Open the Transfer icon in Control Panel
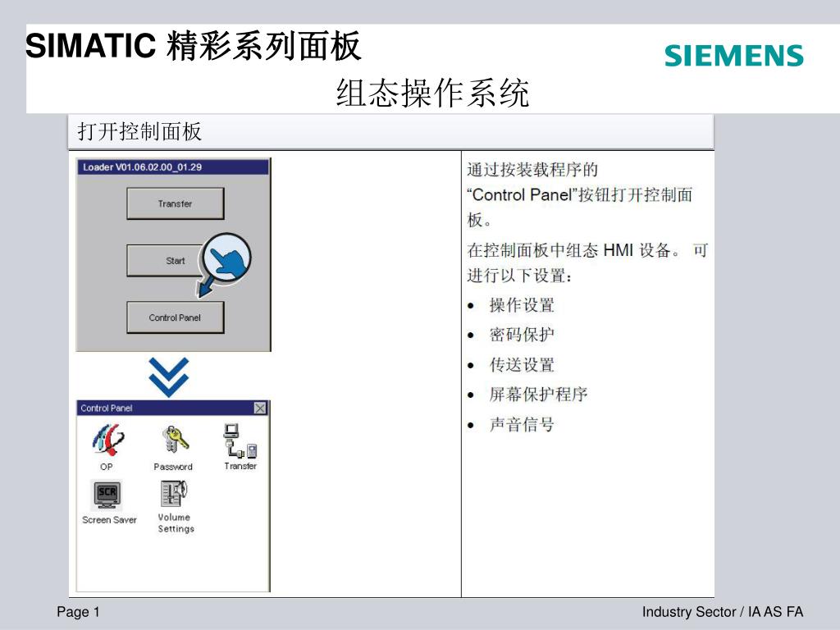This screenshot has height=630, width=840. pos(240,441)
